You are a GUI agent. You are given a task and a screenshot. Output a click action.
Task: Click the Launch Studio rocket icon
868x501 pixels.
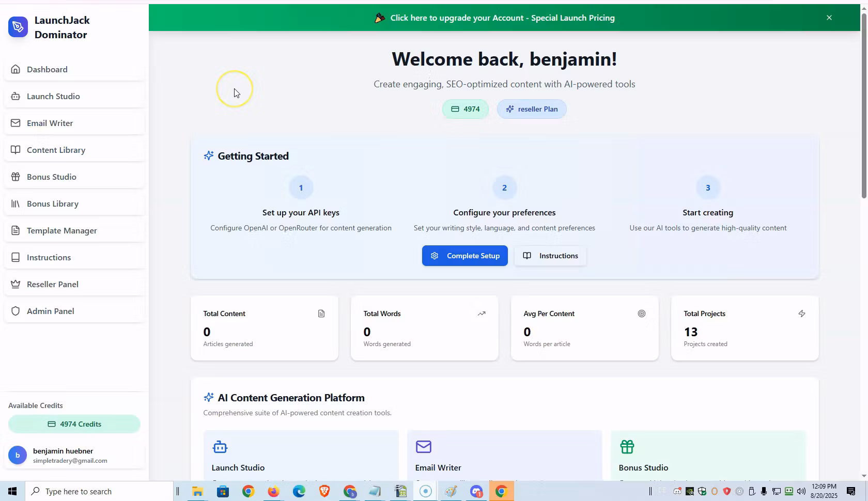tap(16, 96)
